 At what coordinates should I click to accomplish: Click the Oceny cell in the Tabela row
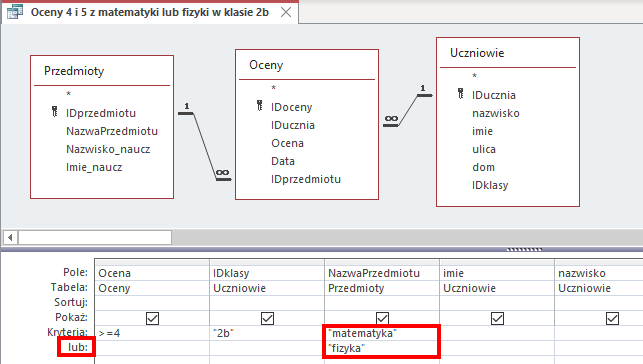tap(152, 288)
